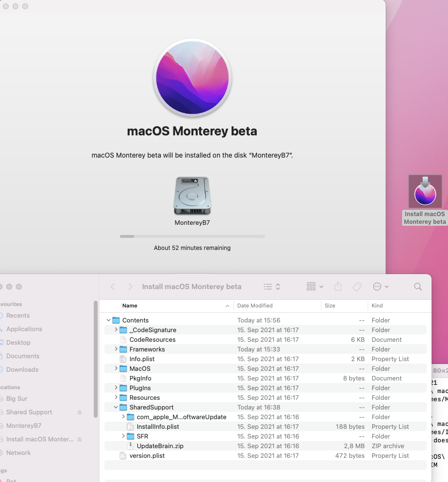Screen dimensions: 448x482
Task: Select the SFR folder icon
Action: (130, 436)
